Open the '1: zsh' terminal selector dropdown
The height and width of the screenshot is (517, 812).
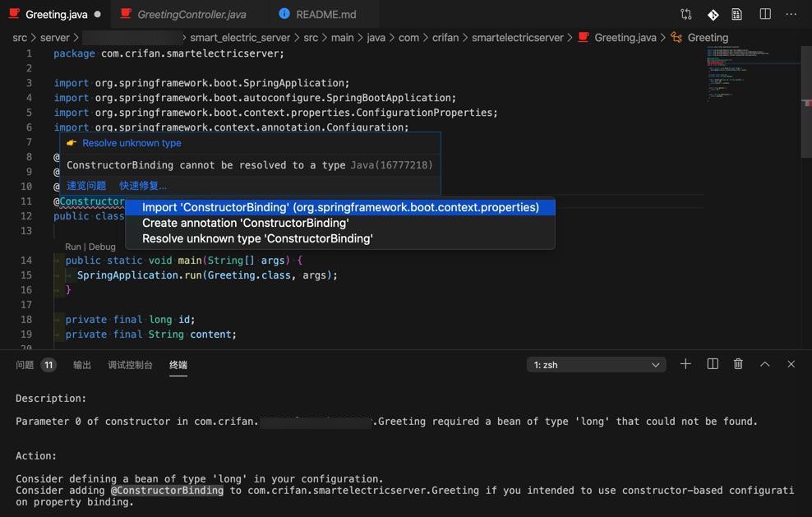(x=596, y=364)
